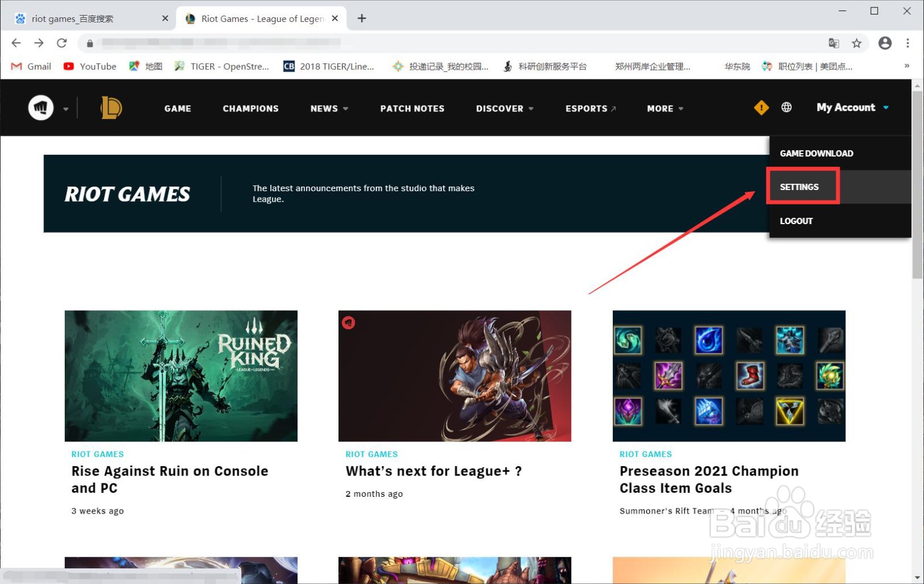Open PATCH NOTES page
The height and width of the screenshot is (584, 924).
[412, 109]
